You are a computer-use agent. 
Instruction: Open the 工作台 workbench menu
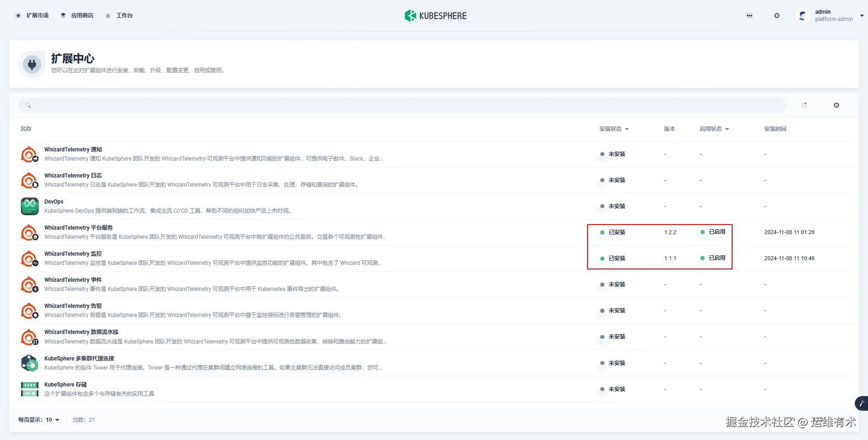119,16
